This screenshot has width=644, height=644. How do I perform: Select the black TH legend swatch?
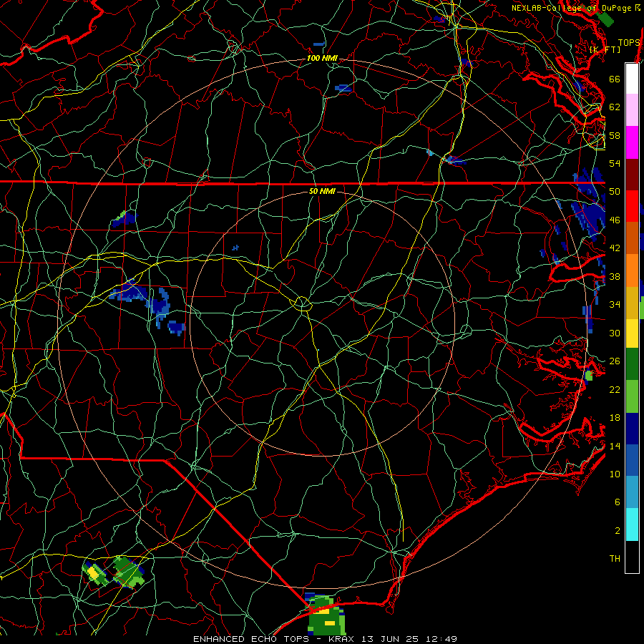click(x=632, y=557)
